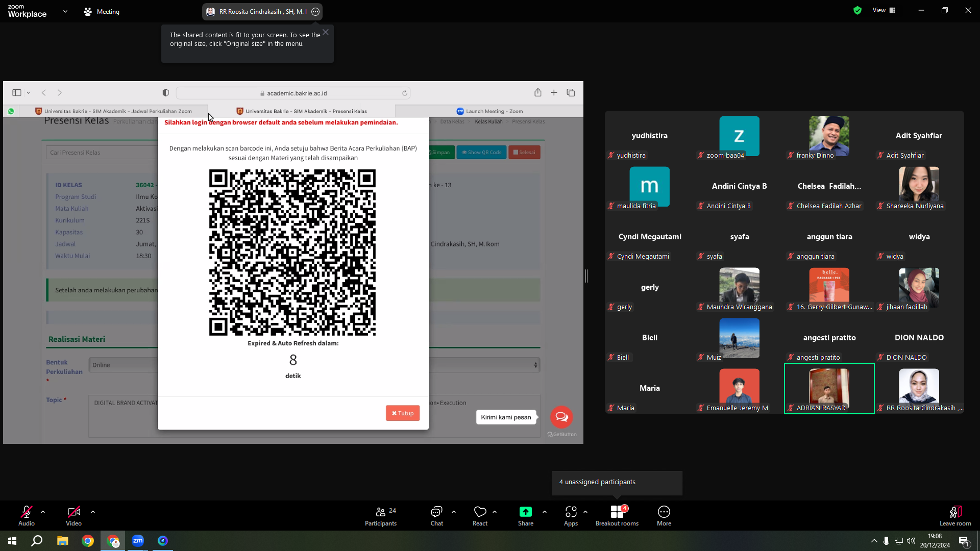
Task: Open the Chat panel
Action: click(x=437, y=516)
